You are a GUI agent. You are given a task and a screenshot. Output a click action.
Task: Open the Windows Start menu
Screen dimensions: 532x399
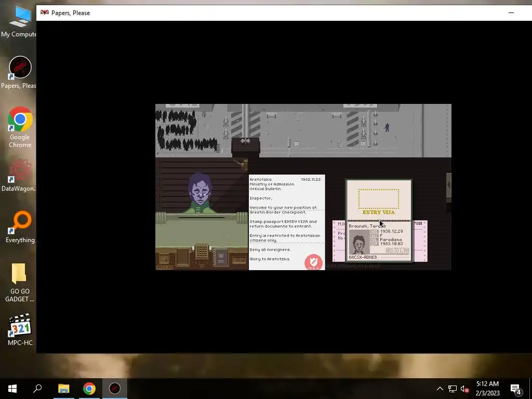pyautogui.click(x=12, y=389)
